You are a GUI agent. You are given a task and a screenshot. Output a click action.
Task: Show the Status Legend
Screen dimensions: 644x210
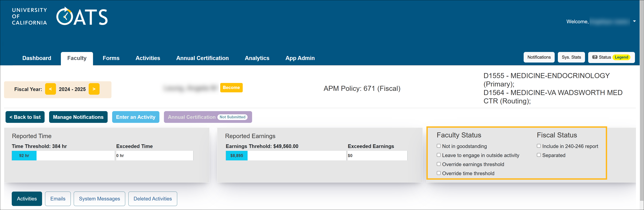(x=611, y=57)
